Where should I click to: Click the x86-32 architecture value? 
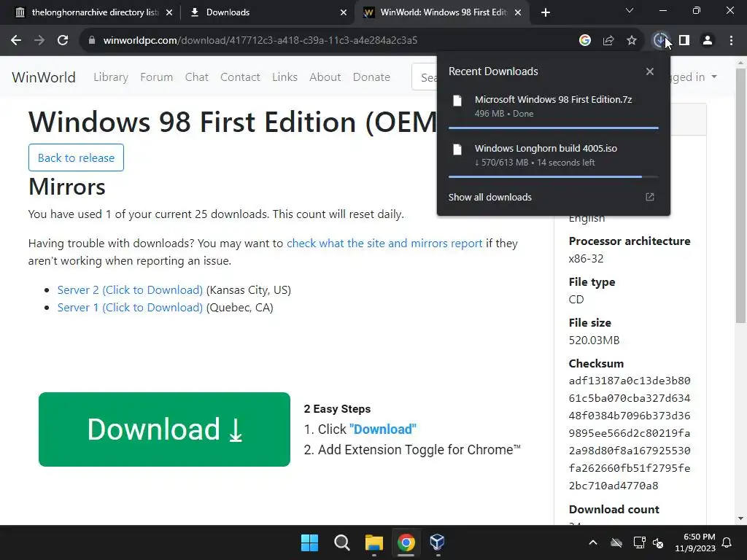click(x=586, y=259)
